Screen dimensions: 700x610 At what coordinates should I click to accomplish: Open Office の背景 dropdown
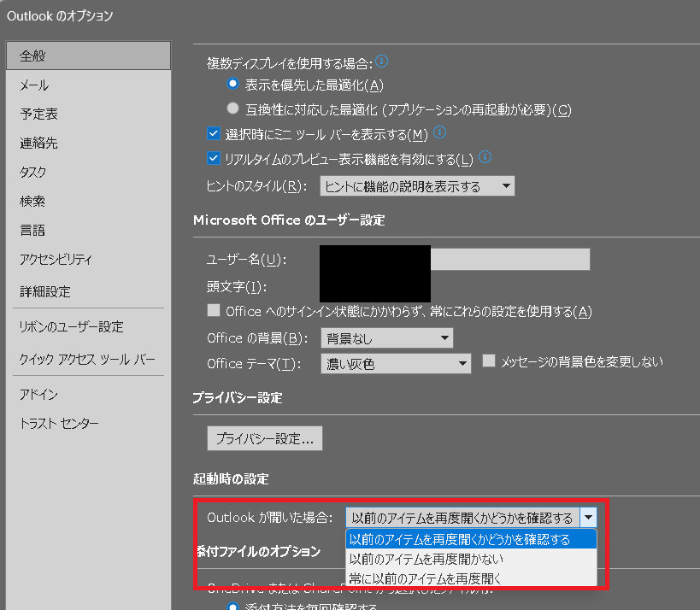pos(386,338)
